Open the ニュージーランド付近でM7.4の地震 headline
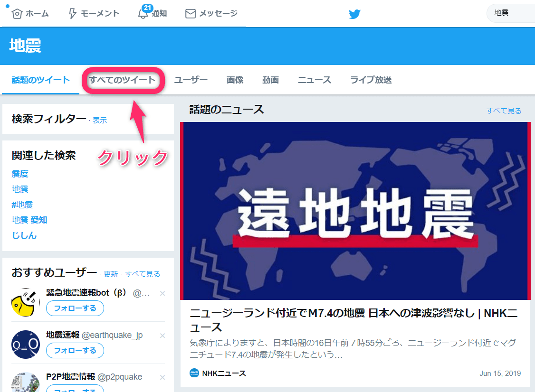The height and width of the screenshot is (392, 535). (x=354, y=320)
